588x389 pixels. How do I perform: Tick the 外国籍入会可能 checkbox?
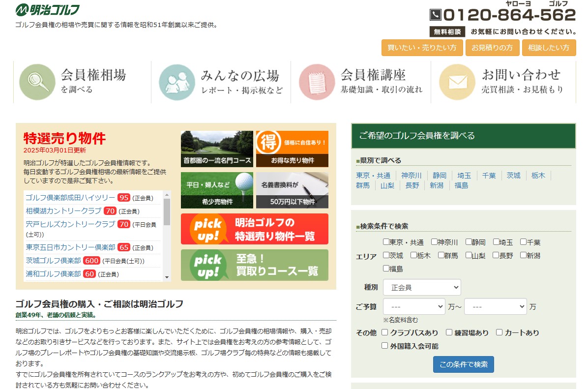[385, 346]
